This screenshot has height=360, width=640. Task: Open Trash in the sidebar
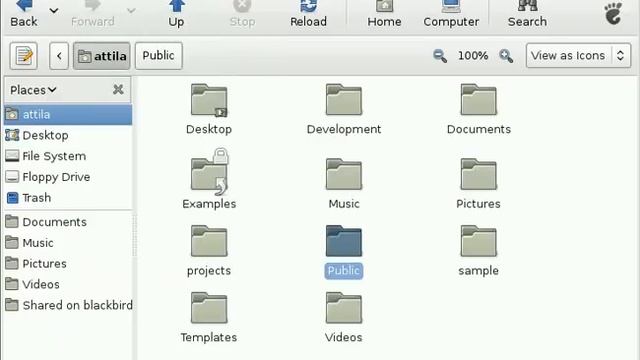68,198
